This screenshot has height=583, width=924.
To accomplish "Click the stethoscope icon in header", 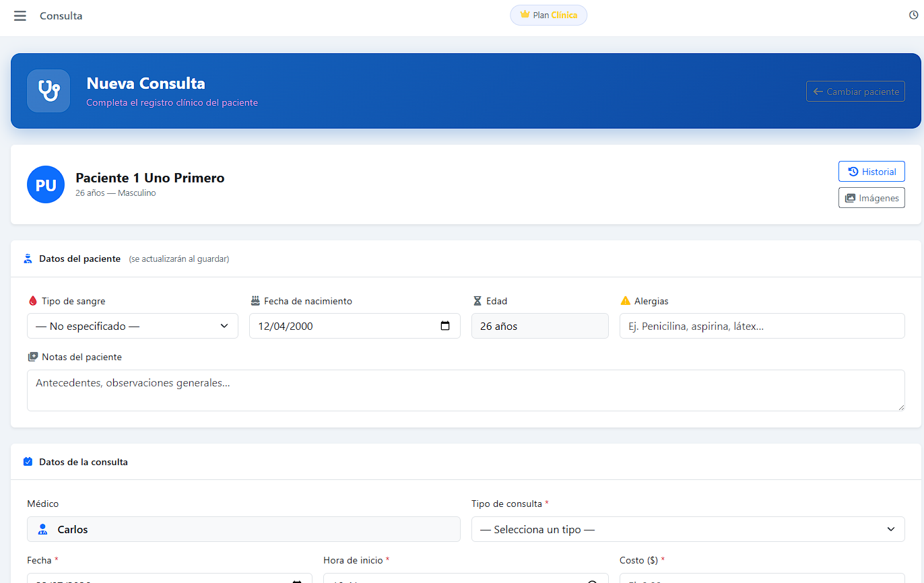I will [48, 91].
